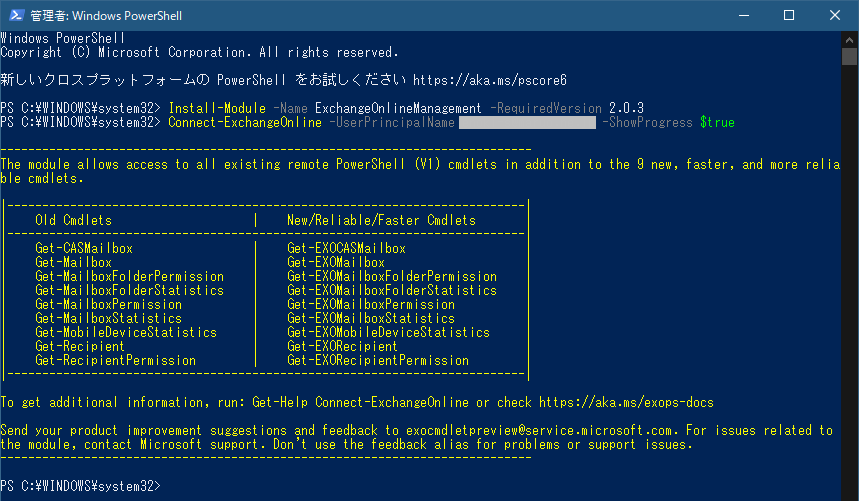Click the scrollbar down arrow
The height and width of the screenshot is (501, 859).
[850, 492]
